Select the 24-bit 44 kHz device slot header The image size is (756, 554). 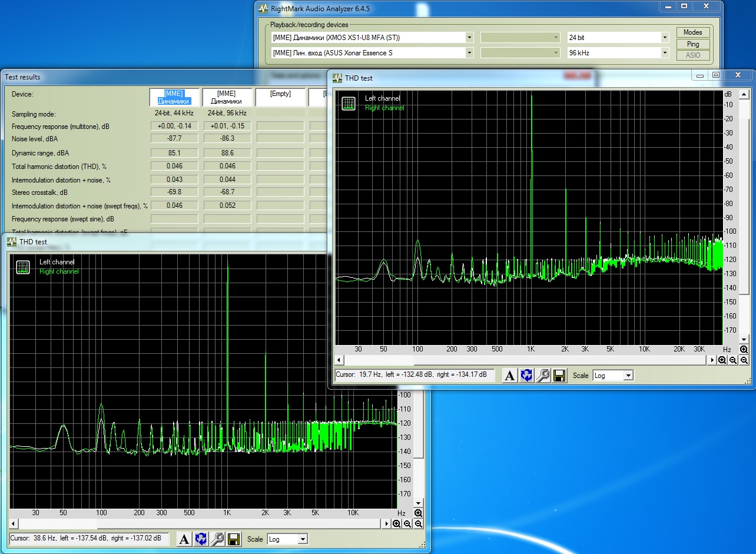[x=174, y=97]
